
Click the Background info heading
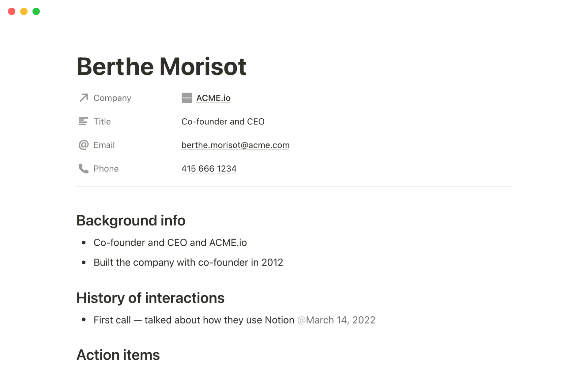pyautogui.click(x=131, y=220)
